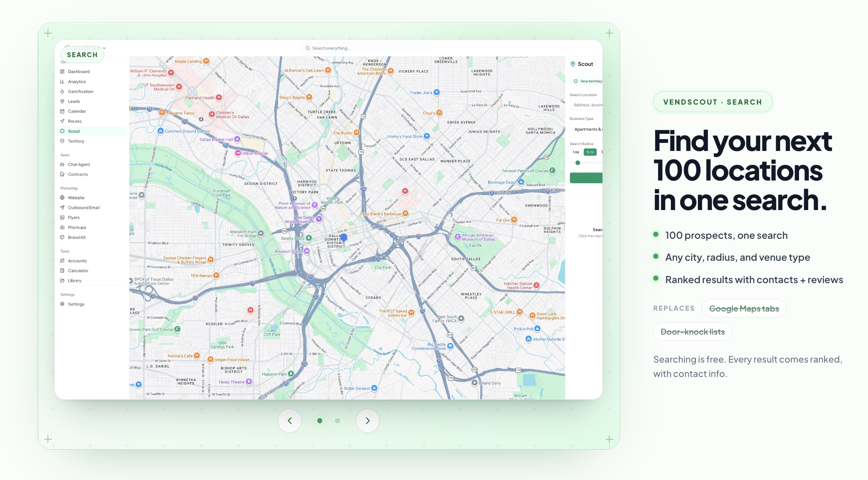This screenshot has width=868, height=480.
Task: Select the Scout sidebar item
Action: [92, 131]
